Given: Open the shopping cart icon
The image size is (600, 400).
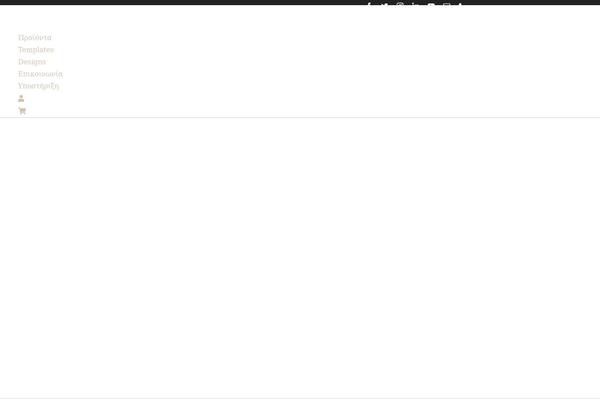Looking at the screenshot, I should click(x=22, y=111).
